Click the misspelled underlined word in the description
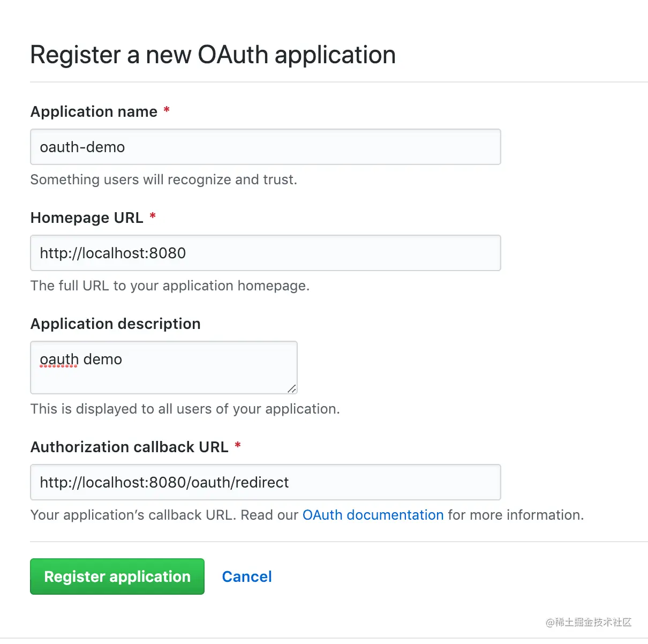The height and width of the screenshot is (644, 648). click(59, 360)
